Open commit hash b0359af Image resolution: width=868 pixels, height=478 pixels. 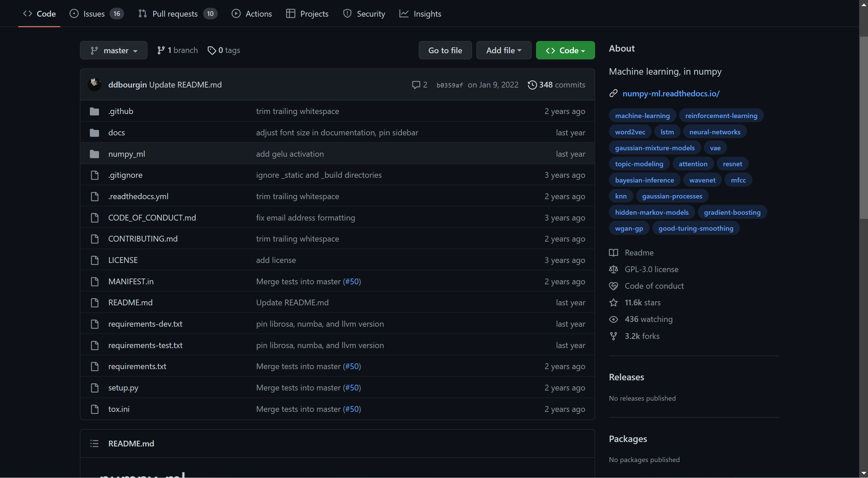coord(449,85)
